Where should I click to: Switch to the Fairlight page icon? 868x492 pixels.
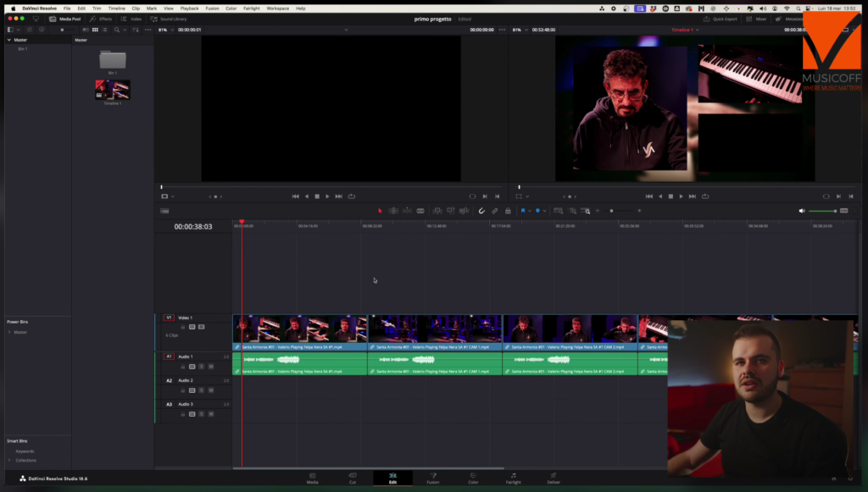click(x=514, y=478)
